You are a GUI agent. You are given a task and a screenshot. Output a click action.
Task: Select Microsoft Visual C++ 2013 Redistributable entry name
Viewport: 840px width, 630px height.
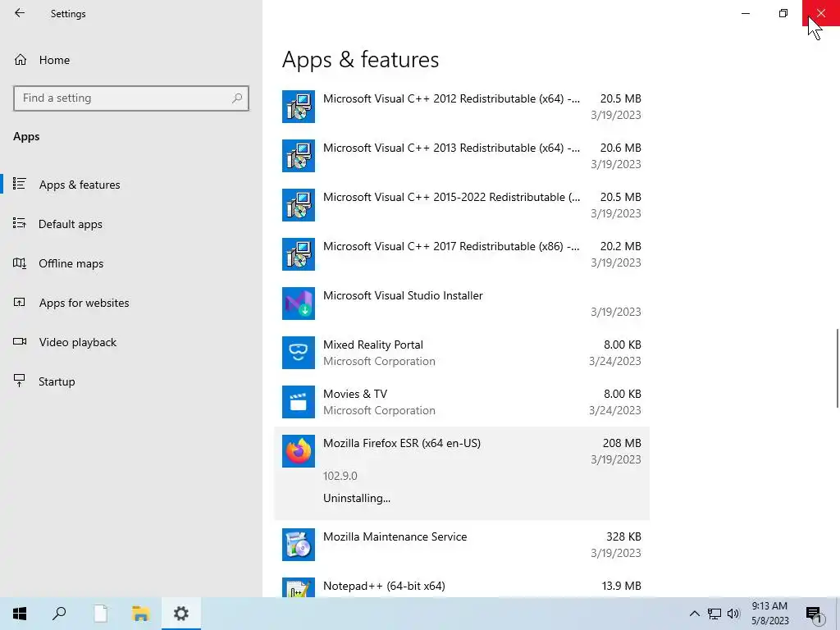point(451,148)
